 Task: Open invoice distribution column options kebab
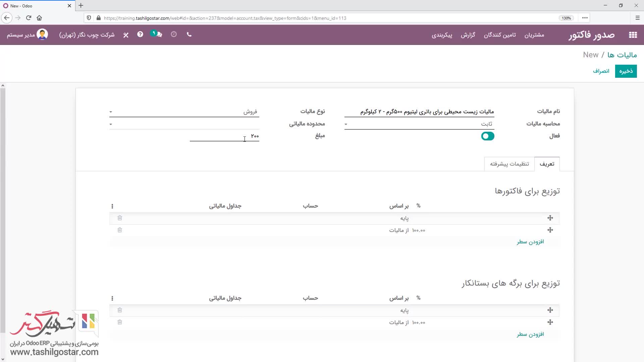tap(112, 206)
